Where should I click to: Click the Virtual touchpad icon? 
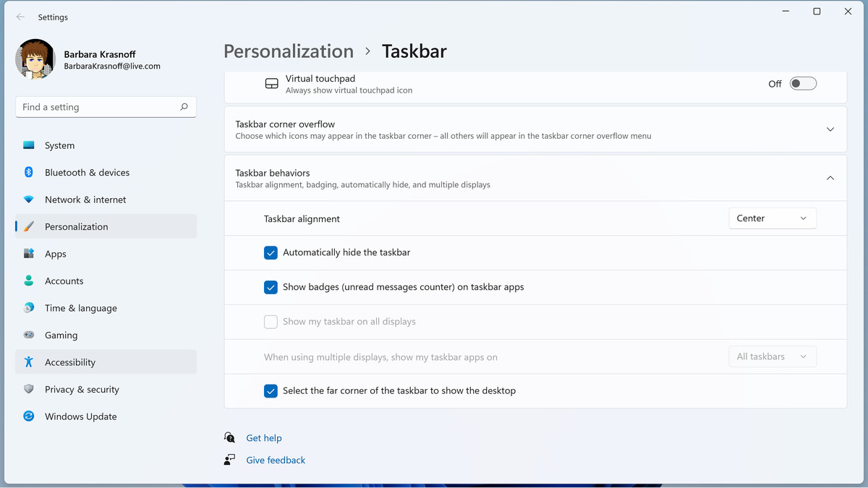(x=271, y=84)
